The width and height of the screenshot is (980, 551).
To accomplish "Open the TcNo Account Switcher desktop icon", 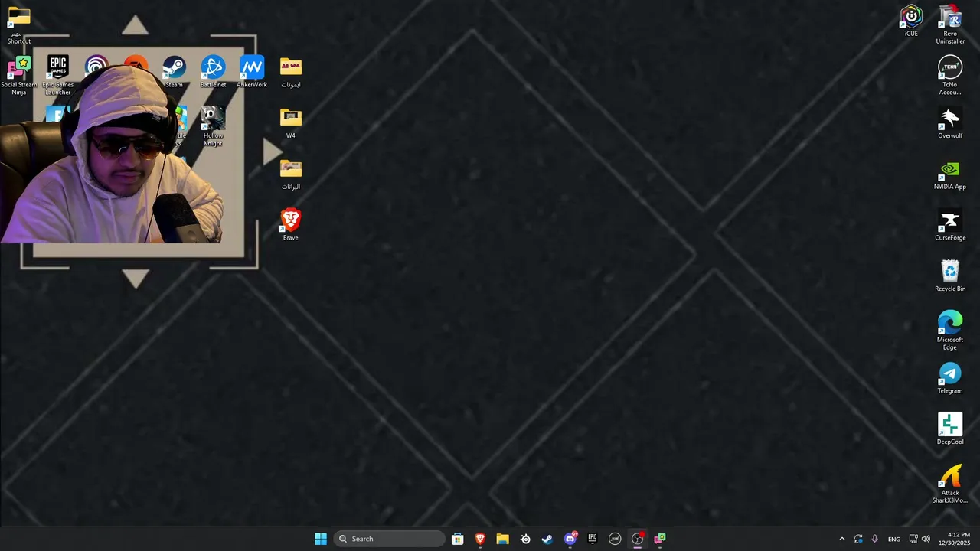I will (x=950, y=75).
